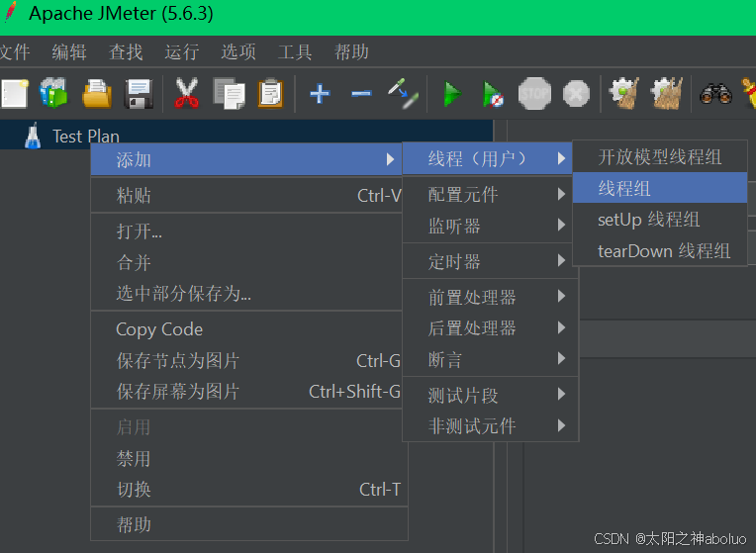The image size is (756, 553).
Task: Choose tearDown 线程组 option
Action: [660, 250]
